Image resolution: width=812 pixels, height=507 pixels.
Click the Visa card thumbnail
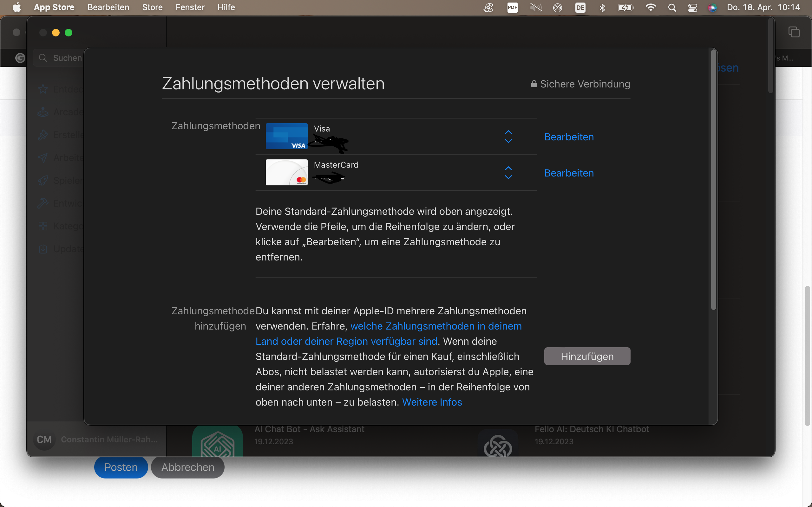pyautogui.click(x=286, y=136)
